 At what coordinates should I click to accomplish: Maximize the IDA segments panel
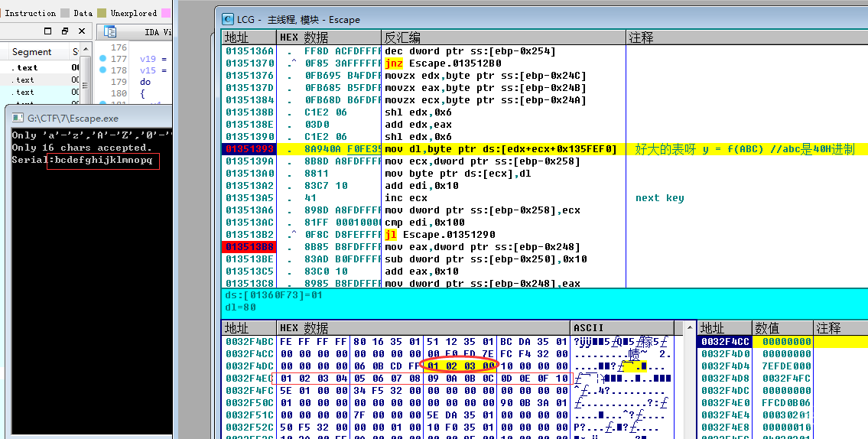[47, 31]
